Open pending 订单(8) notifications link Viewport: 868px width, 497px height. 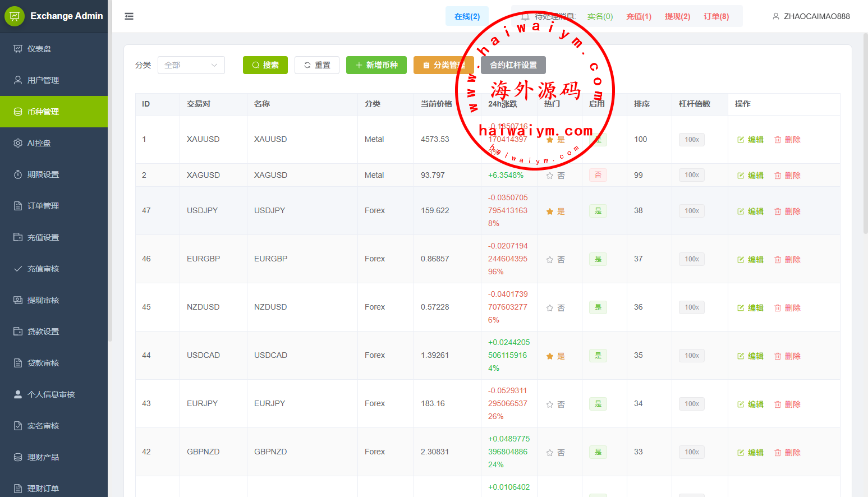[716, 16]
